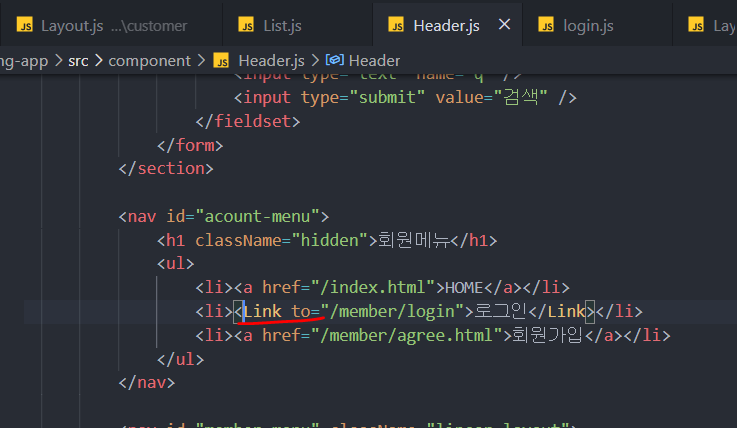Click the JS icon on List.js tab
This screenshot has width=737, height=428.
coord(246,25)
